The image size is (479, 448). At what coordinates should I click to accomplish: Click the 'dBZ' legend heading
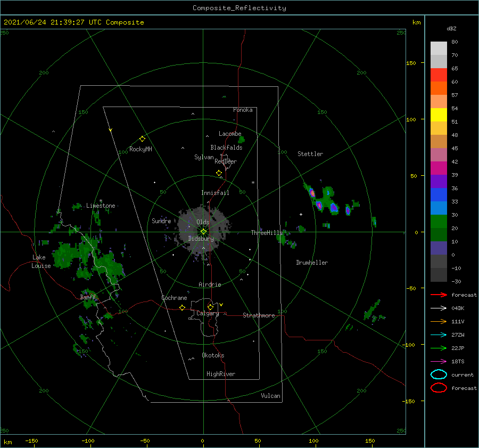451,28
